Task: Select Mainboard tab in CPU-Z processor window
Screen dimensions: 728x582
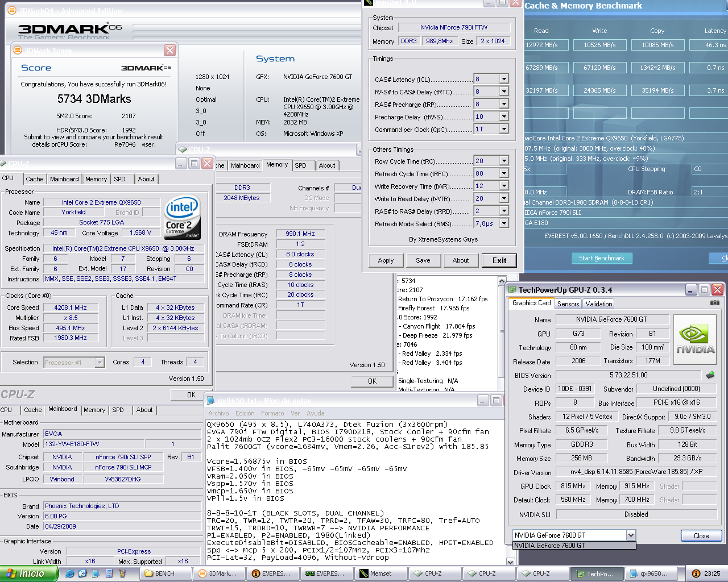Action: (x=64, y=179)
